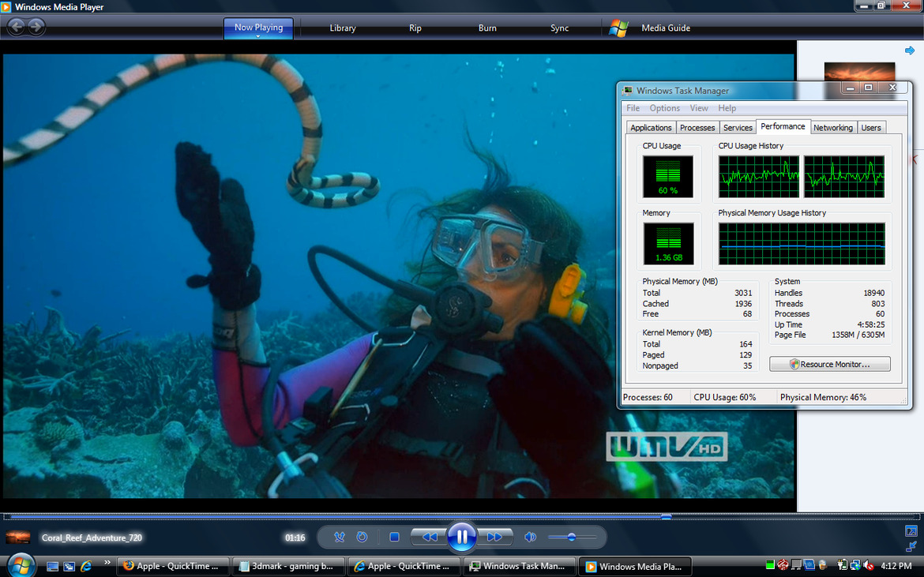The width and height of the screenshot is (924, 577).
Task: Switch to Internet Explorer 'Apple - QuickTime' taskbar button
Action: (x=403, y=567)
